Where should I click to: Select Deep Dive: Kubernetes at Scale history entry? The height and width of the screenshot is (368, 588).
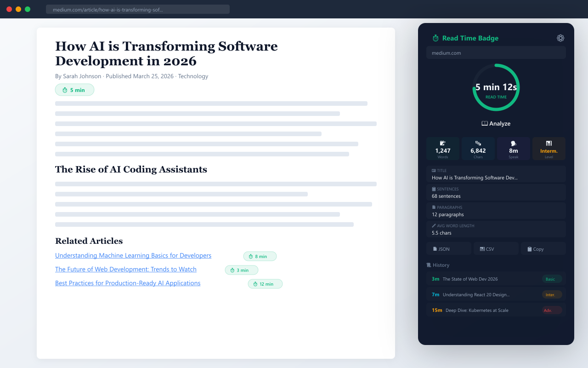tap(496, 310)
